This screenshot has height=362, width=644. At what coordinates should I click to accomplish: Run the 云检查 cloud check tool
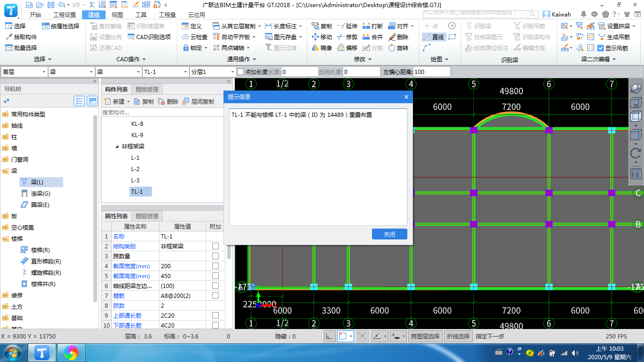(x=194, y=37)
